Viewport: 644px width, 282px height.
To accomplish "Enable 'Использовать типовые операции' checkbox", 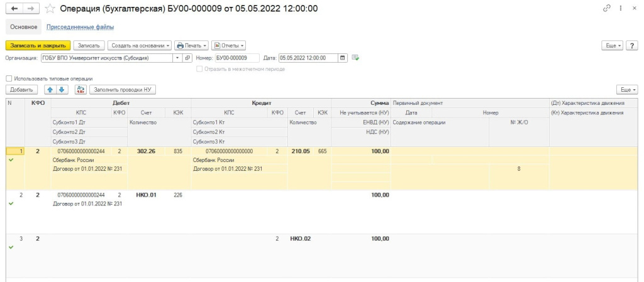I will (9, 79).
